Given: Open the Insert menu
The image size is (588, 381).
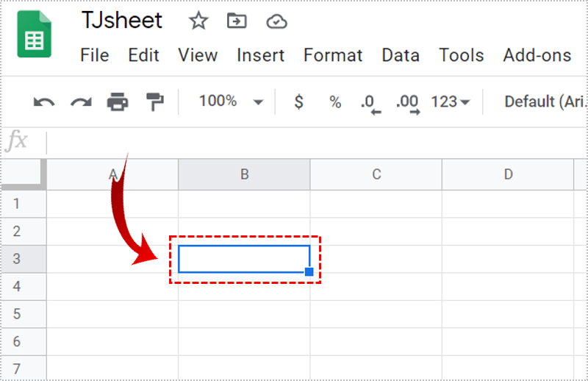Looking at the screenshot, I should 261,55.
